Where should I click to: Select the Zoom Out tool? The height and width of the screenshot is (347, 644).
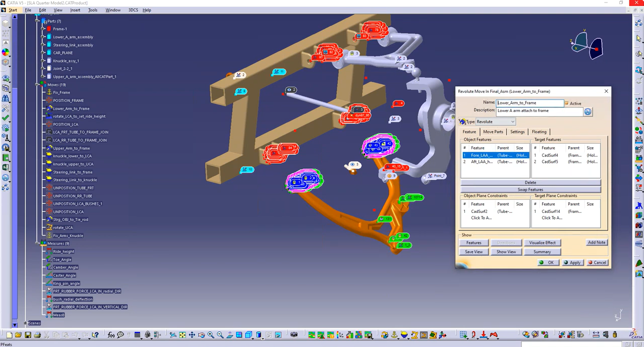[x=220, y=334]
